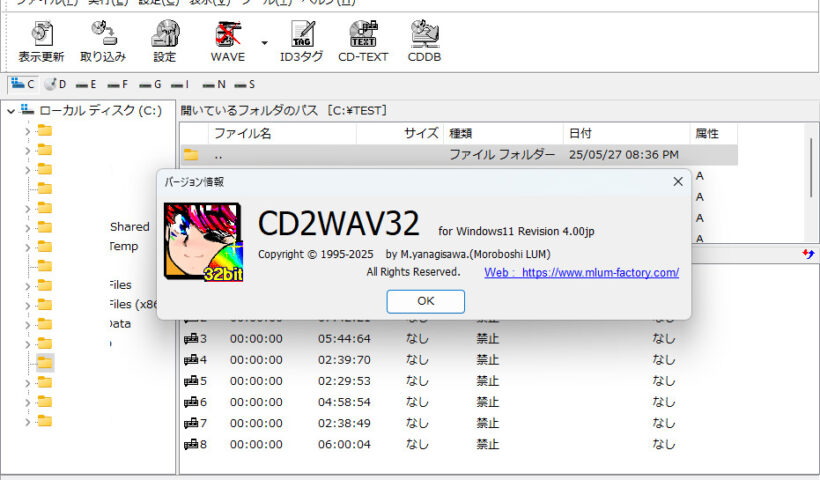Sort by the サイズ column header
The image size is (820, 480).
(x=400, y=134)
